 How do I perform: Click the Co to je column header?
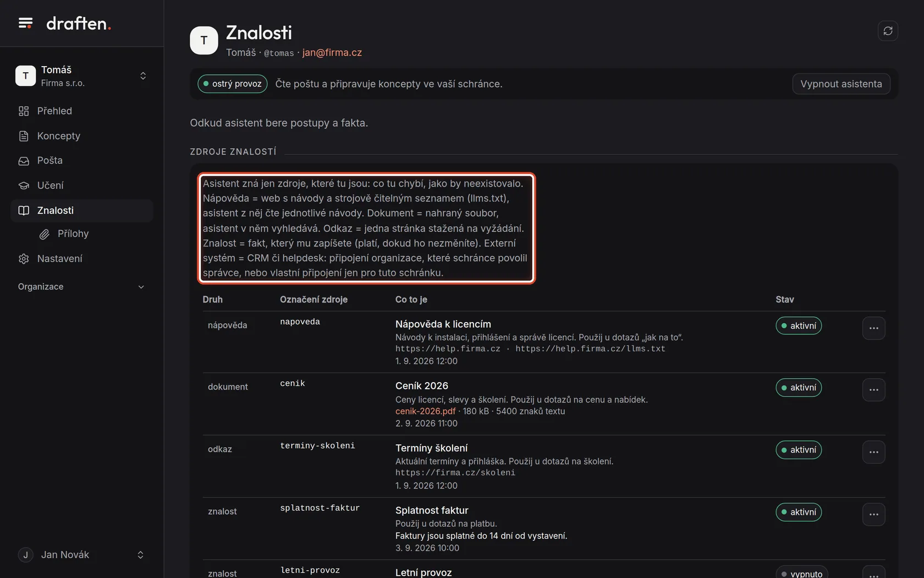tap(411, 299)
